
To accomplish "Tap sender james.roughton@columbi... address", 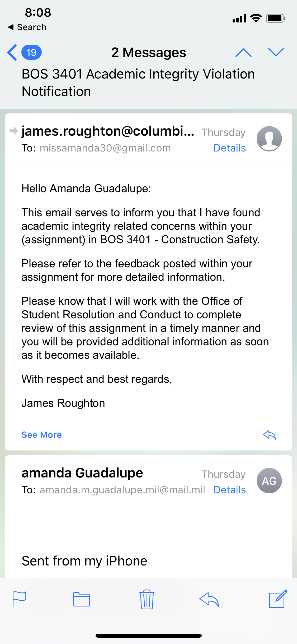I will click(x=108, y=131).
